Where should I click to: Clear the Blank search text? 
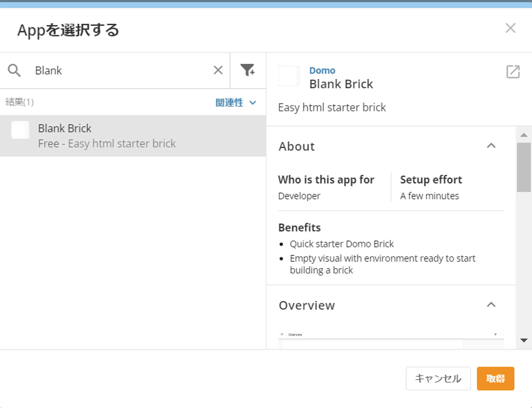point(218,70)
